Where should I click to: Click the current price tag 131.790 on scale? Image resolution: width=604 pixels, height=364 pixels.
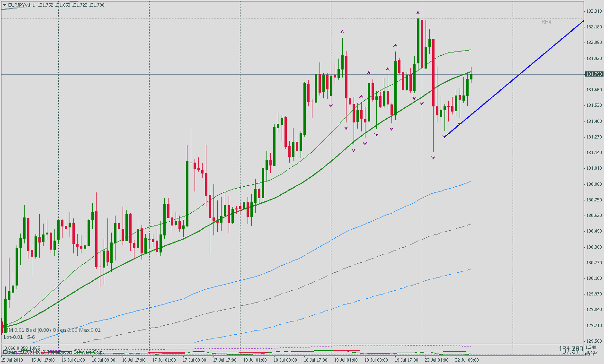click(x=594, y=74)
